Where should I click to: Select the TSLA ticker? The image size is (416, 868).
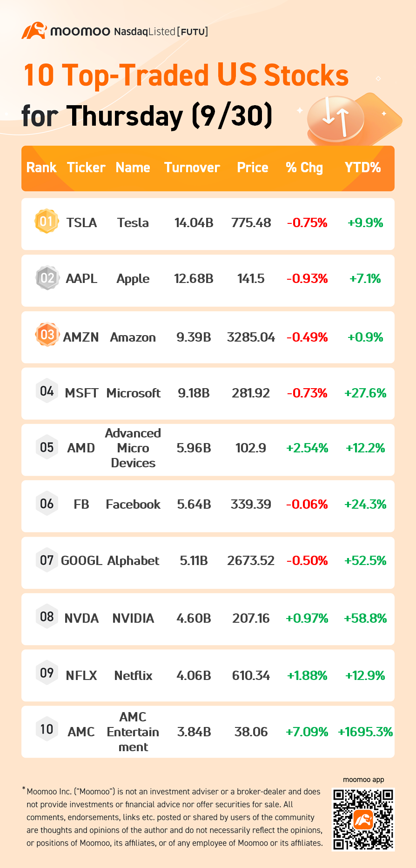tap(81, 222)
